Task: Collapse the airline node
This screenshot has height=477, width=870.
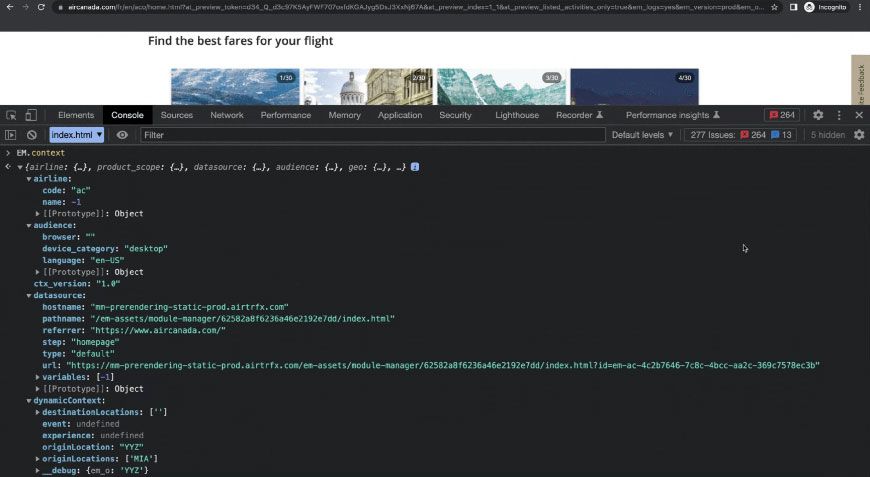Action: click(29, 179)
